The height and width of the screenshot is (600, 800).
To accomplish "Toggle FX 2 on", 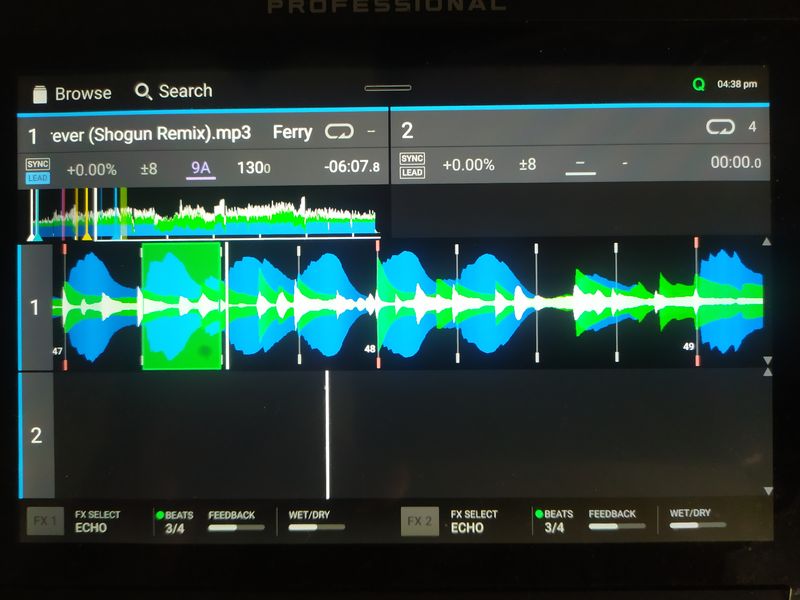I will 420,521.
